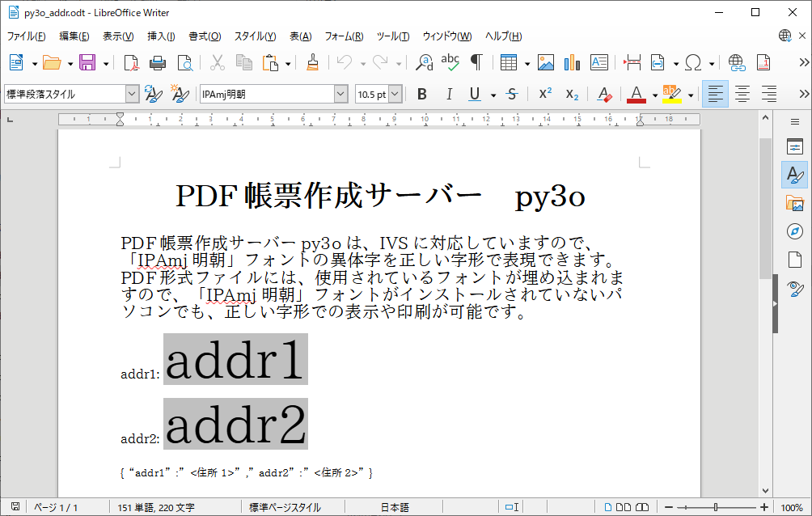Insert a table
This screenshot has height=516, width=812.
click(x=509, y=63)
